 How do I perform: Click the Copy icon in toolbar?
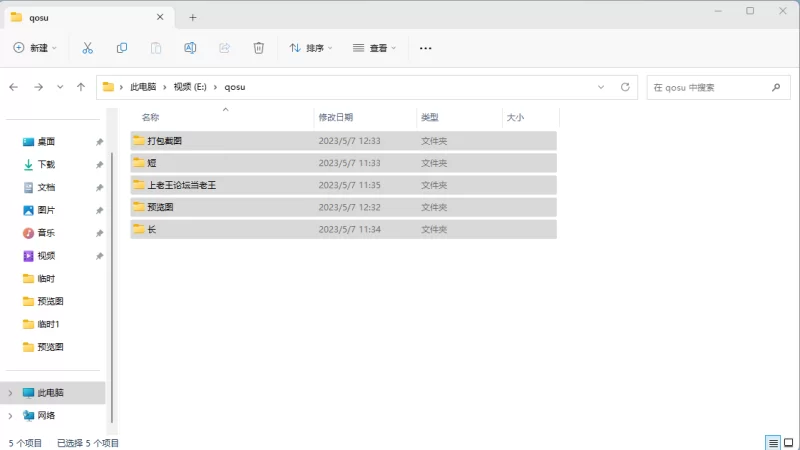pyautogui.click(x=122, y=48)
